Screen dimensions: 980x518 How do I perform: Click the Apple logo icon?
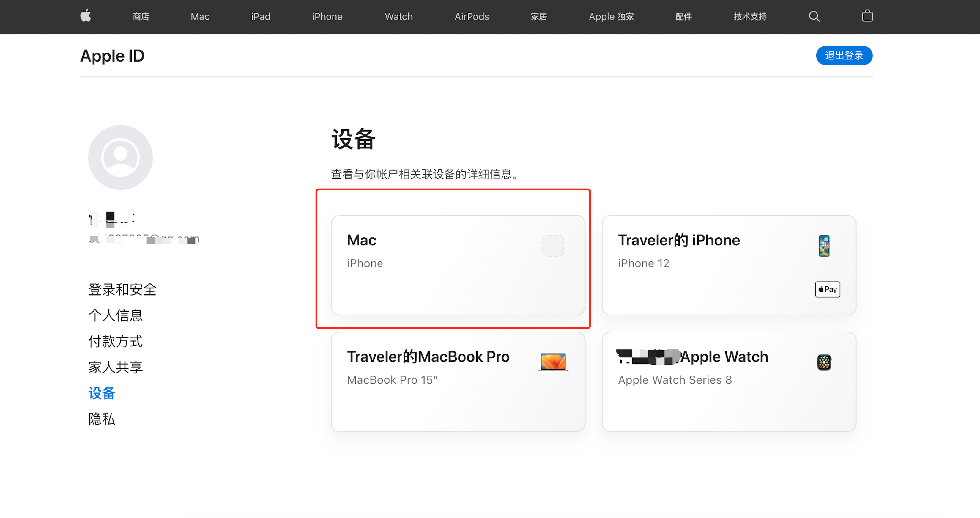pyautogui.click(x=86, y=16)
